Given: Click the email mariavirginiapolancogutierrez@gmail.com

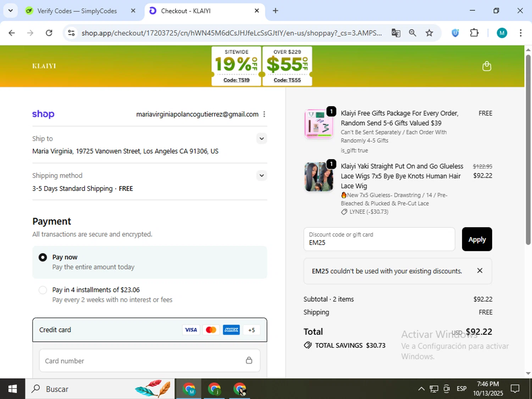Looking at the screenshot, I should click(197, 114).
